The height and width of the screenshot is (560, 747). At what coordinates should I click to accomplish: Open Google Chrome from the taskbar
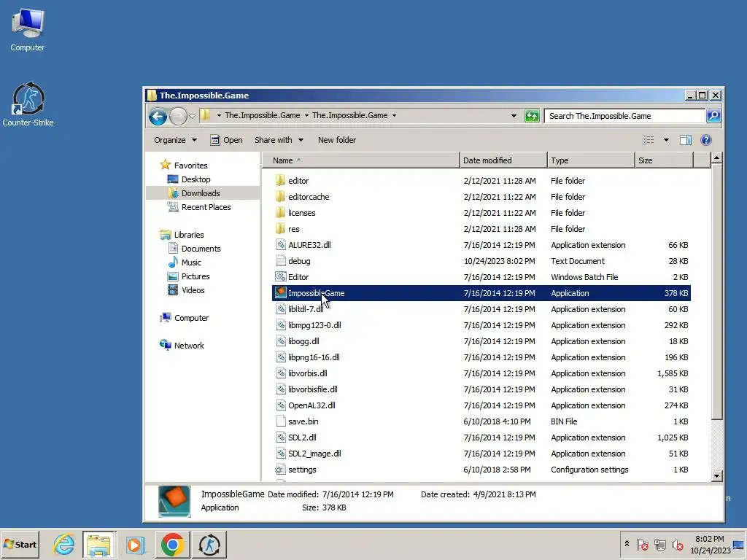tap(172, 545)
